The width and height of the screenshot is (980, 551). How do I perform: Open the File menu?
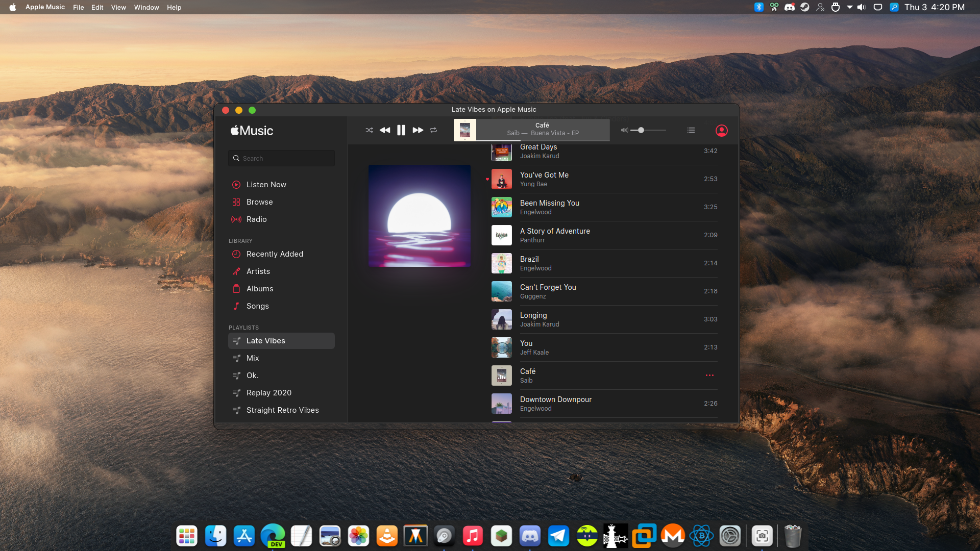click(x=78, y=7)
